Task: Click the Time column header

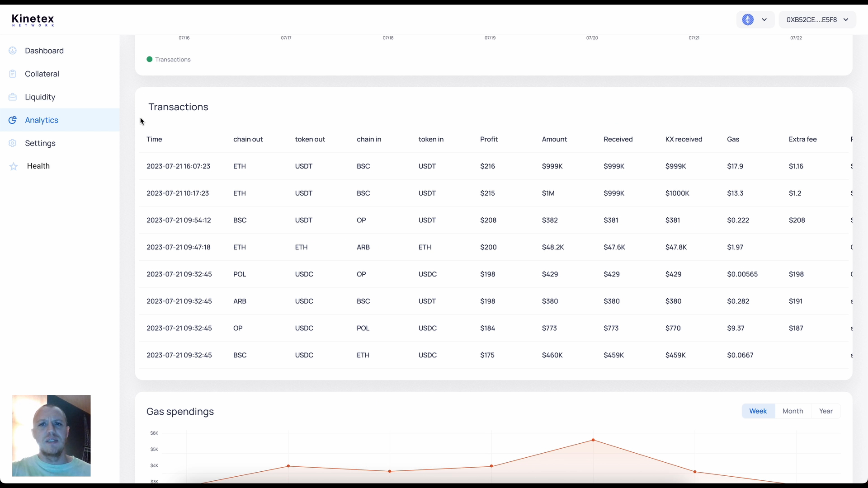Action: click(x=154, y=139)
